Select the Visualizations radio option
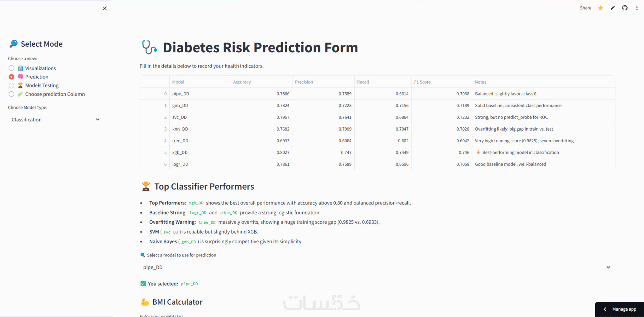This screenshot has width=644, height=317. pyautogui.click(x=11, y=68)
